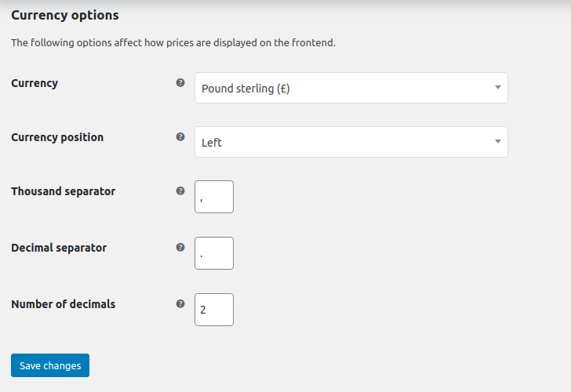Click the Thousand separator label
This screenshot has width=571, height=392.
click(63, 191)
